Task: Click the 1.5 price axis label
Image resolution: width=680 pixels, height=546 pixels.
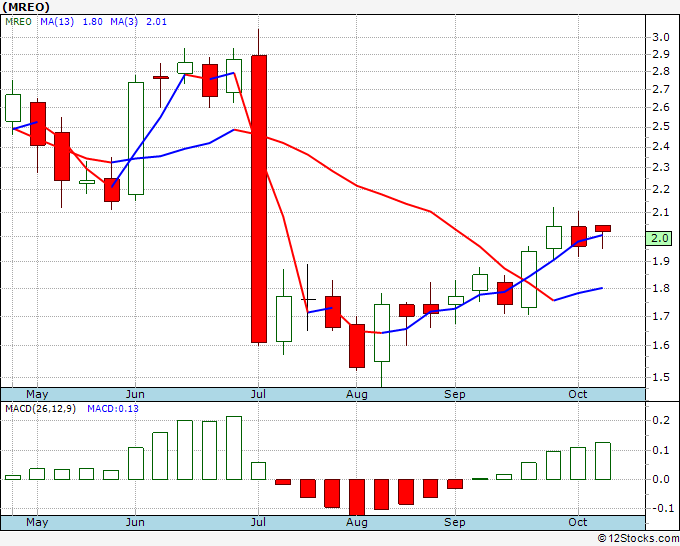Action: click(661, 377)
